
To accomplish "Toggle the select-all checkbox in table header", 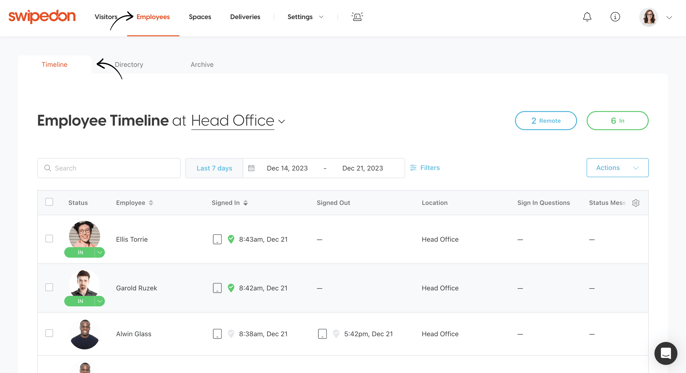I will (49, 202).
